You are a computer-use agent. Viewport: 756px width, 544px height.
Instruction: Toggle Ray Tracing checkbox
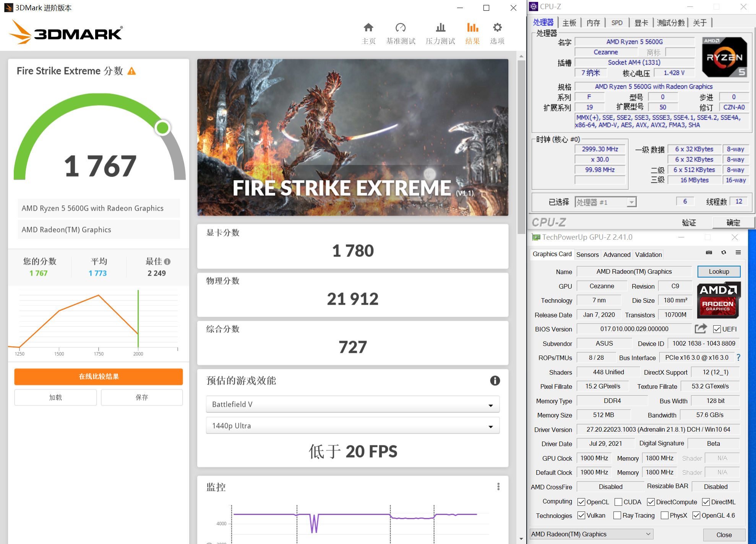pos(617,515)
